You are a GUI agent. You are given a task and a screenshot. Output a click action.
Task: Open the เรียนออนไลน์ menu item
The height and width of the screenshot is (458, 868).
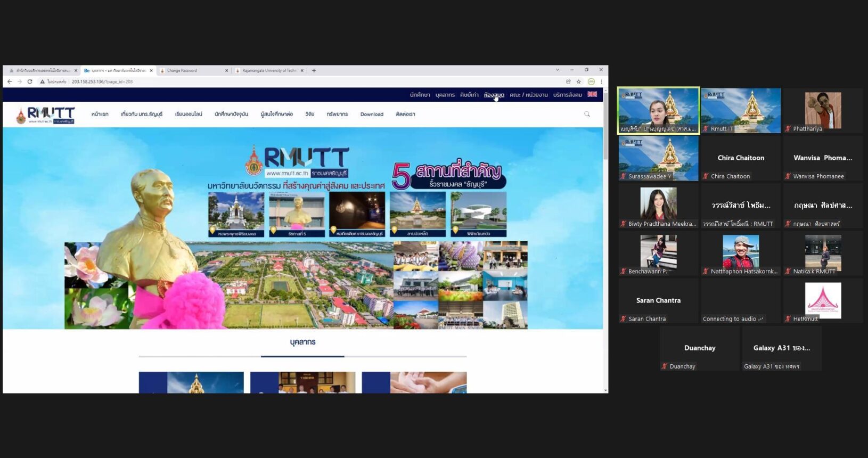pyautogui.click(x=189, y=114)
